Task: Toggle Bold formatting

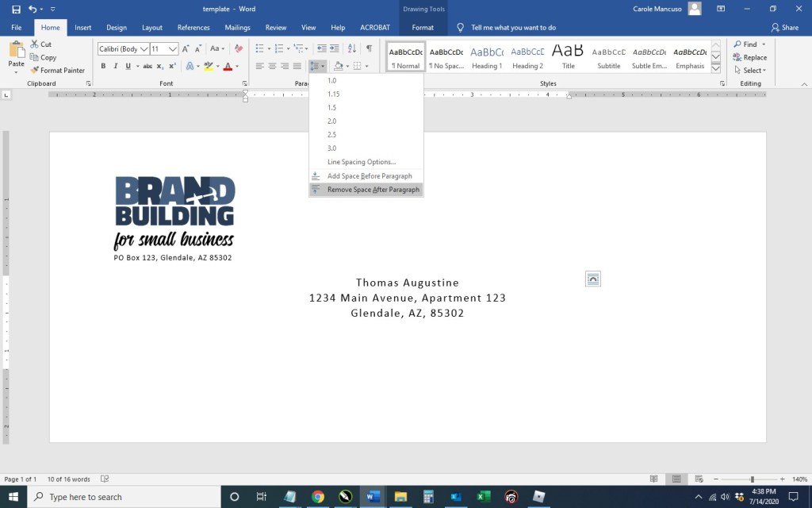Action: (x=104, y=66)
